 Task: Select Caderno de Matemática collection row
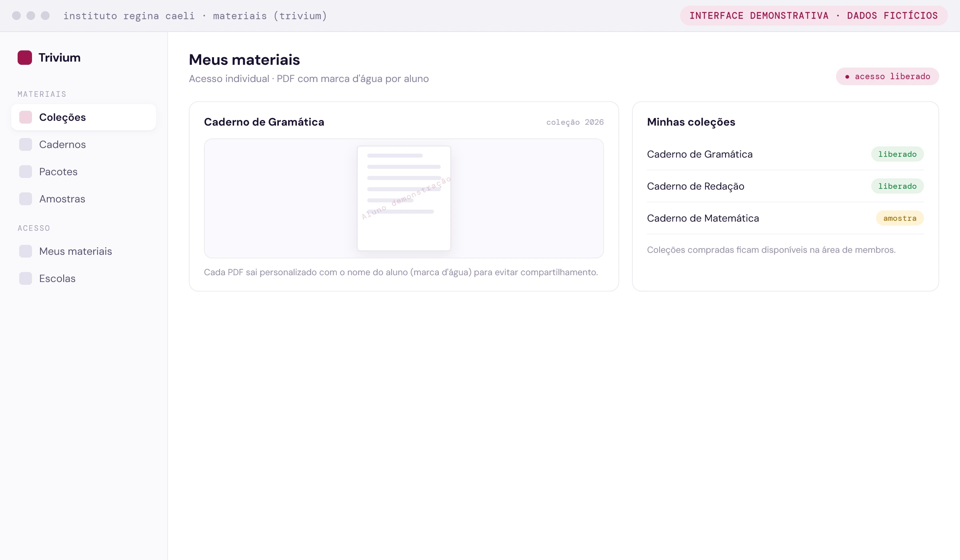coord(785,218)
